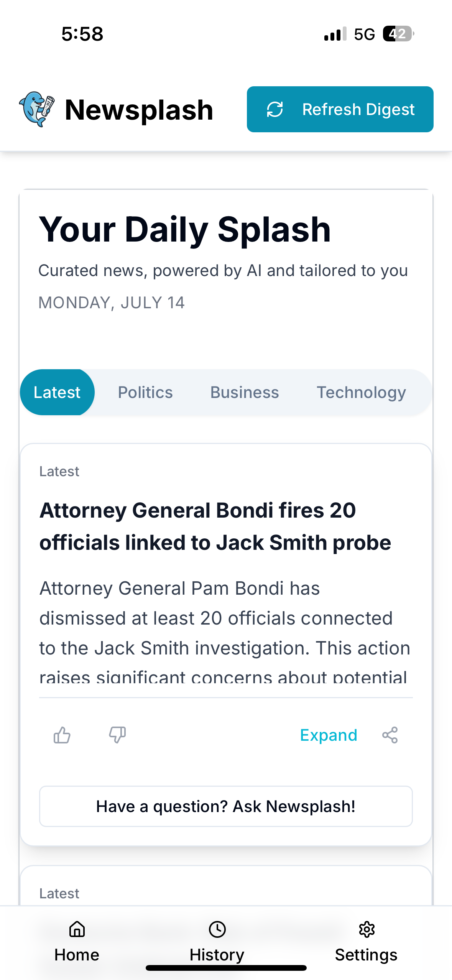Tap the Newsplash app title
Image resolution: width=452 pixels, height=980 pixels.
point(139,110)
